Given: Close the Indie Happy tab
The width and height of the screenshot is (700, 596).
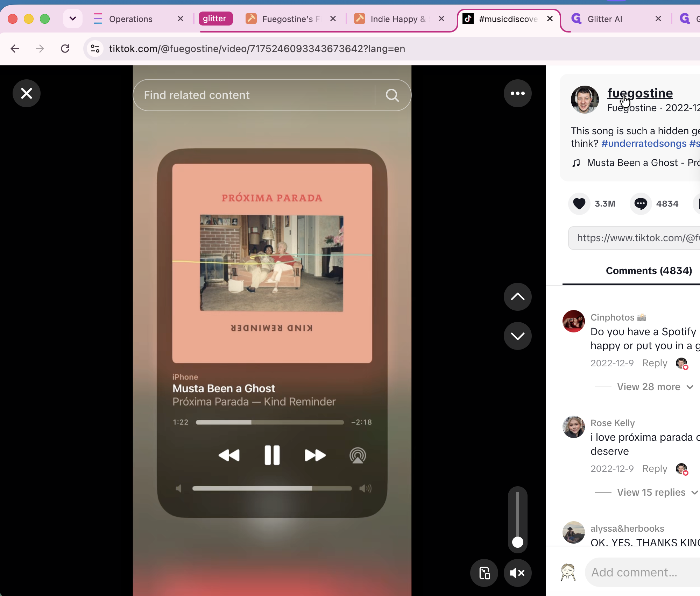Looking at the screenshot, I should (441, 19).
